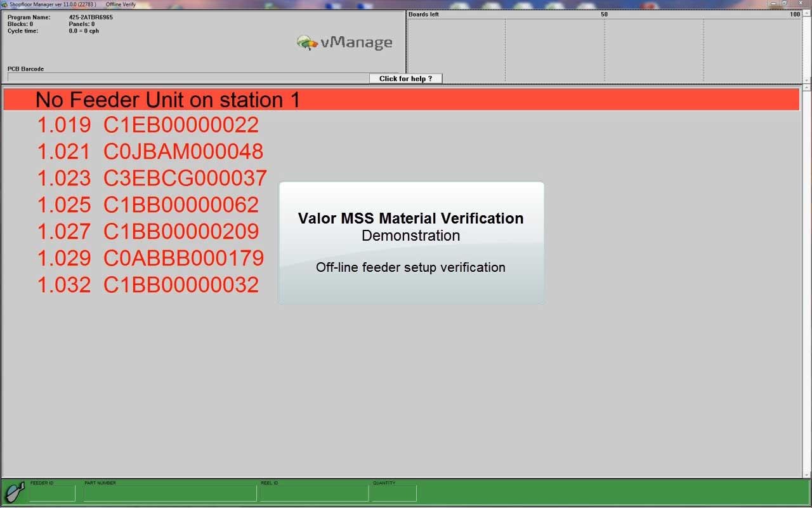This screenshot has width=812, height=508.
Task: Click the cycle time value '0.0 = 0 cph'
Action: click(84, 31)
